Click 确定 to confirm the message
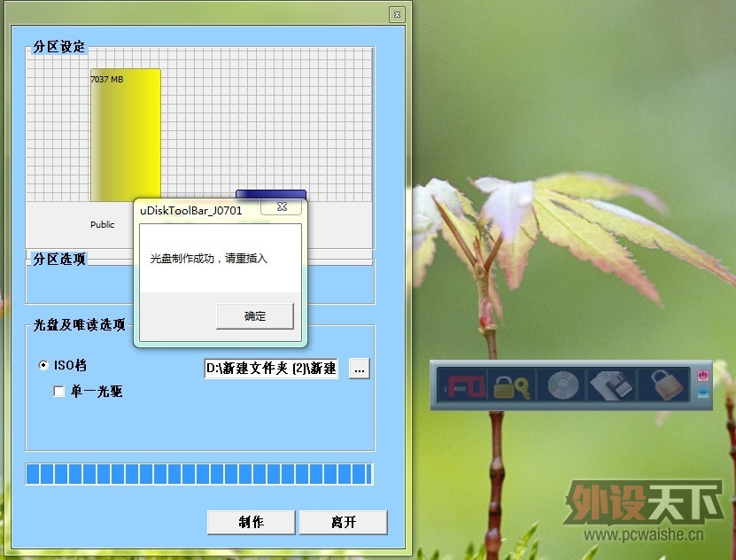Screen dimensions: 736x560 [254, 316]
